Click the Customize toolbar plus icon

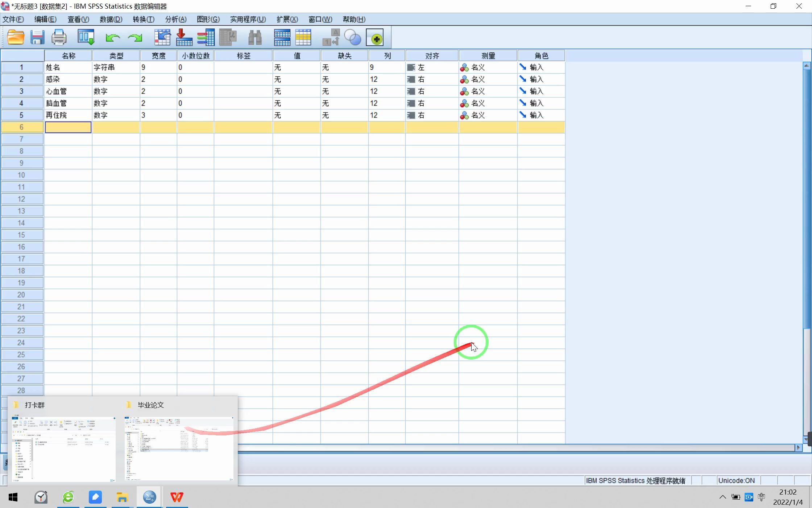[x=375, y=37]
